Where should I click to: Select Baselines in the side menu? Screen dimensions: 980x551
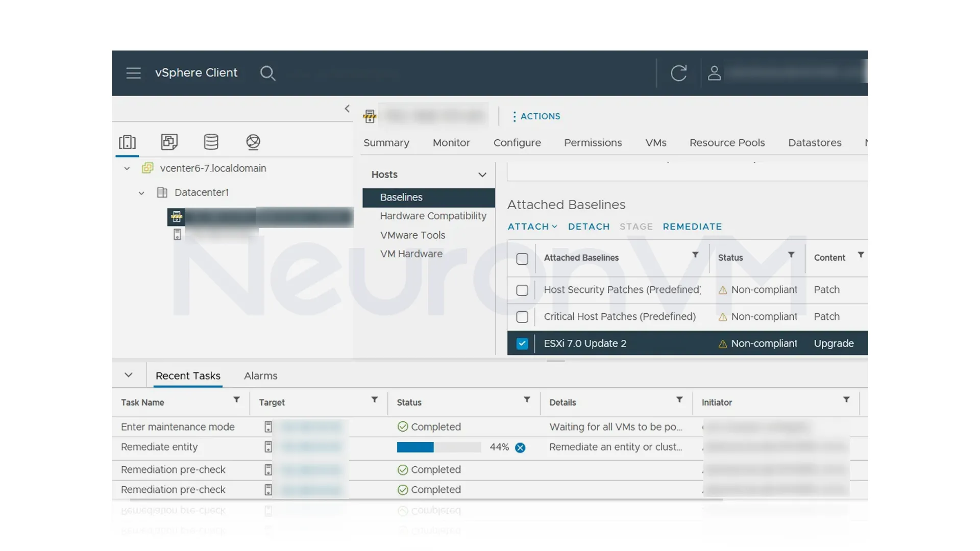(x=428, y=197)
